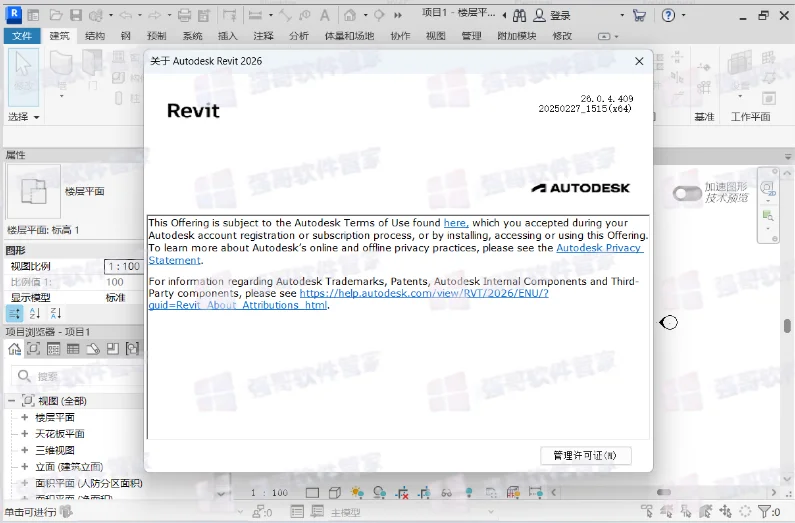The width and height of the screenshot is (795, 523).
Task: Click the Default 3D view house icon
Action: coord(350,16)
